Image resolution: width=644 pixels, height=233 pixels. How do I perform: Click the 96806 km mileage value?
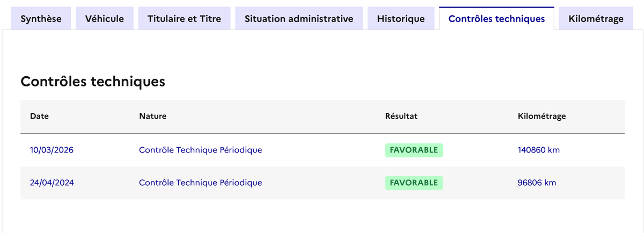pos(537,183)
